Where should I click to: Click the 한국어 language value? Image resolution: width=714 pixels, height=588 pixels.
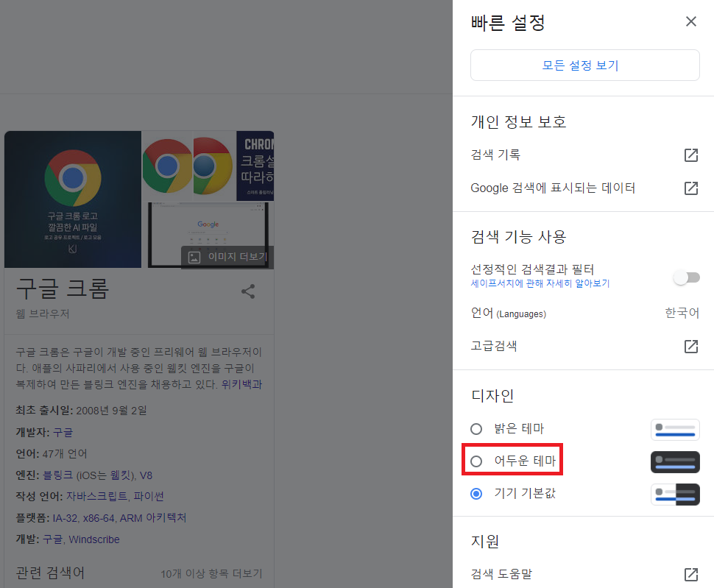coord(682,313)
